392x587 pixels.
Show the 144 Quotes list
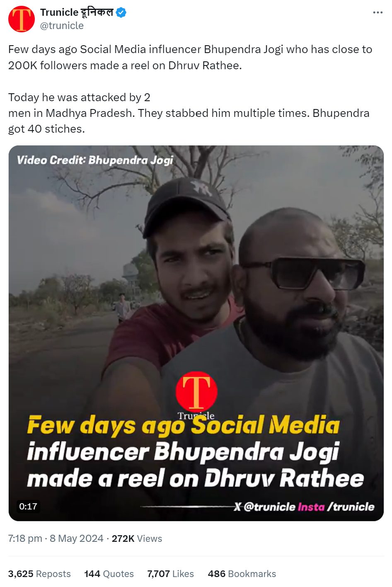pyautogui.click(x=109, y=574)
